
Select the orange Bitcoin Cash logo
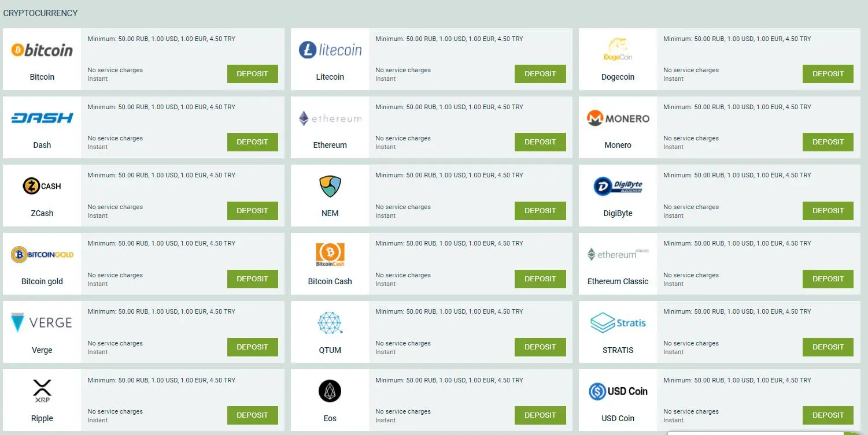point(330,255)
